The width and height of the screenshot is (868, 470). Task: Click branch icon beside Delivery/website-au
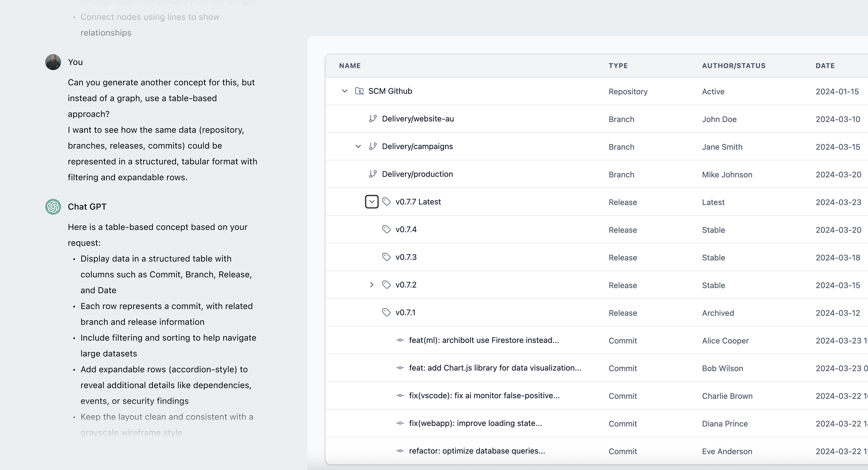(x=373, y=119)
